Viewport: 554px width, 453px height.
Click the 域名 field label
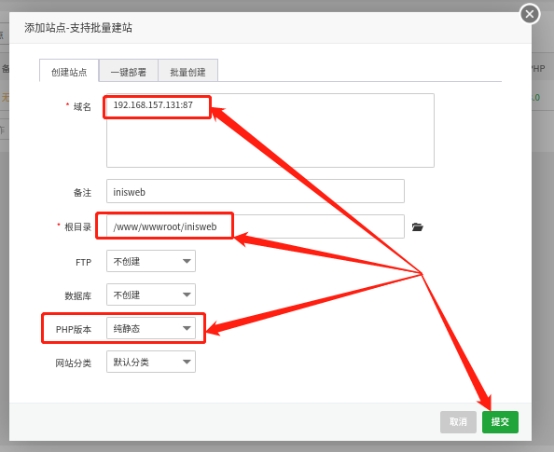(x=82, y=106)
